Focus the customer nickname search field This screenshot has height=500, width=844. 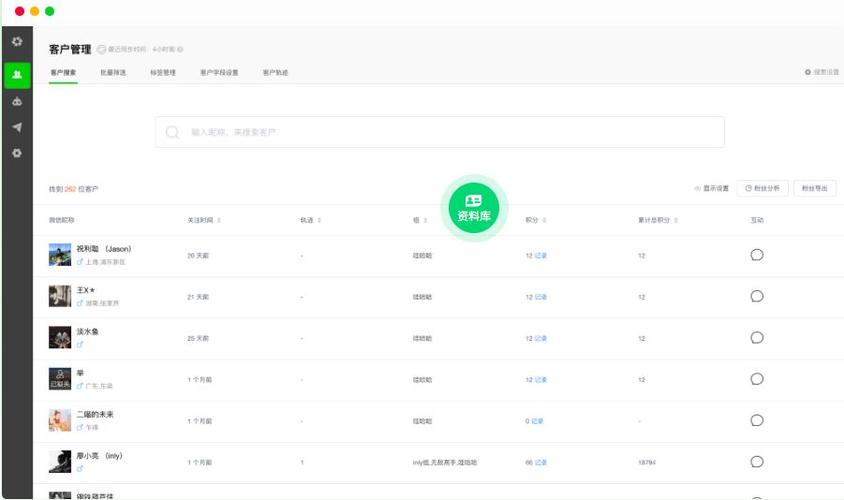(x=440, y=132)
